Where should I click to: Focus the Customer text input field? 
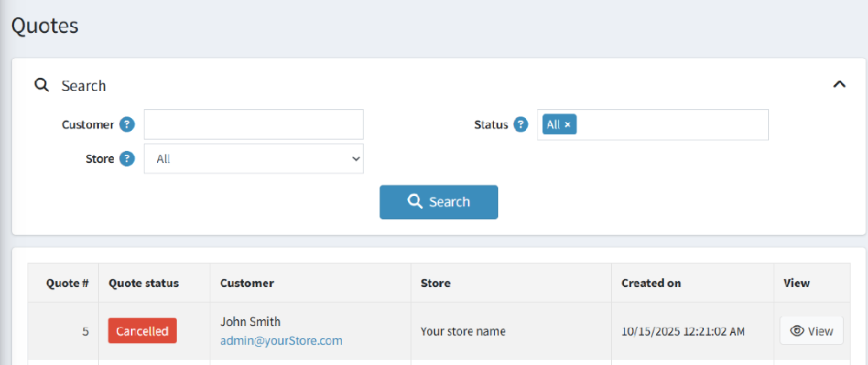tap(253, 125)
